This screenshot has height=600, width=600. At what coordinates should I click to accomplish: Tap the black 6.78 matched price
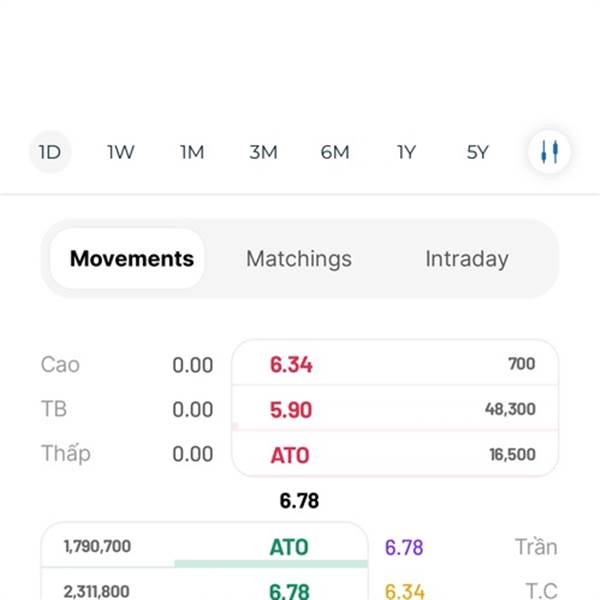point(299,501)
